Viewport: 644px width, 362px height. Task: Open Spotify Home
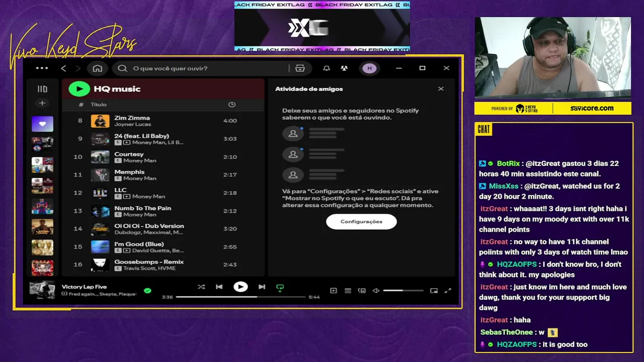98,68
